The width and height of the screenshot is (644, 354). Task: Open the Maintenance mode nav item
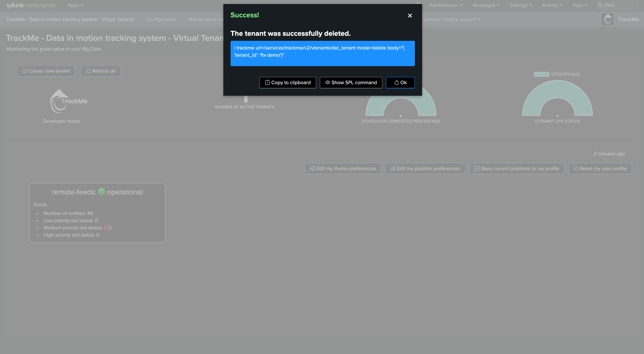coord(205,19)
